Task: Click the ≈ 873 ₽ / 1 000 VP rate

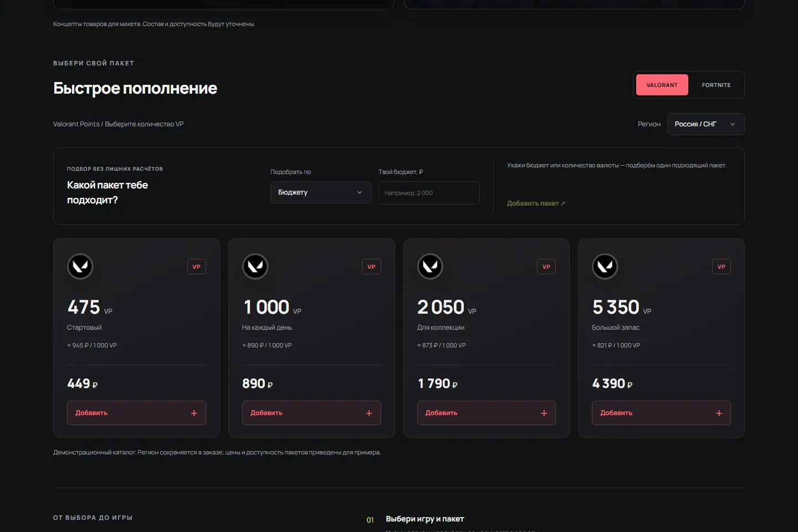Action: click(442, 345)
